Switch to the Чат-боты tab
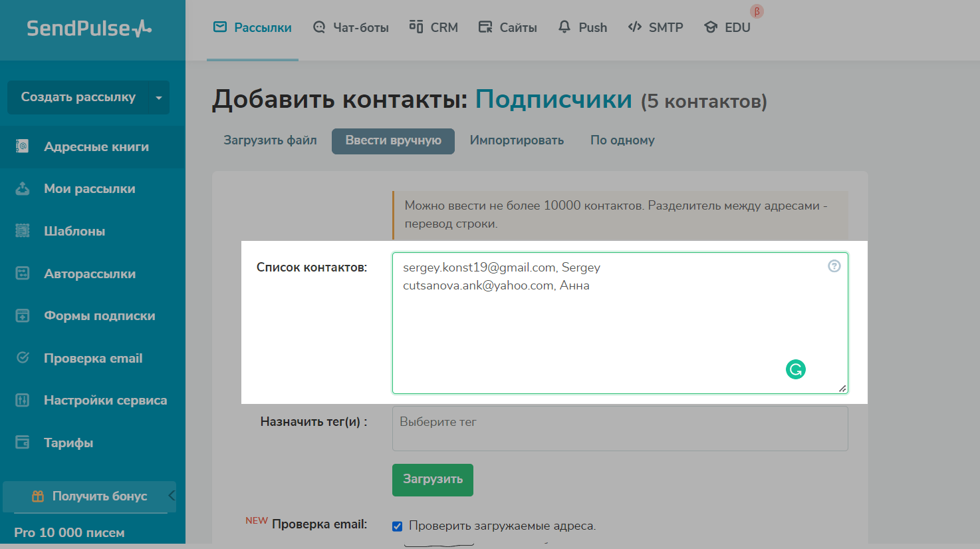 pos(350,28)
